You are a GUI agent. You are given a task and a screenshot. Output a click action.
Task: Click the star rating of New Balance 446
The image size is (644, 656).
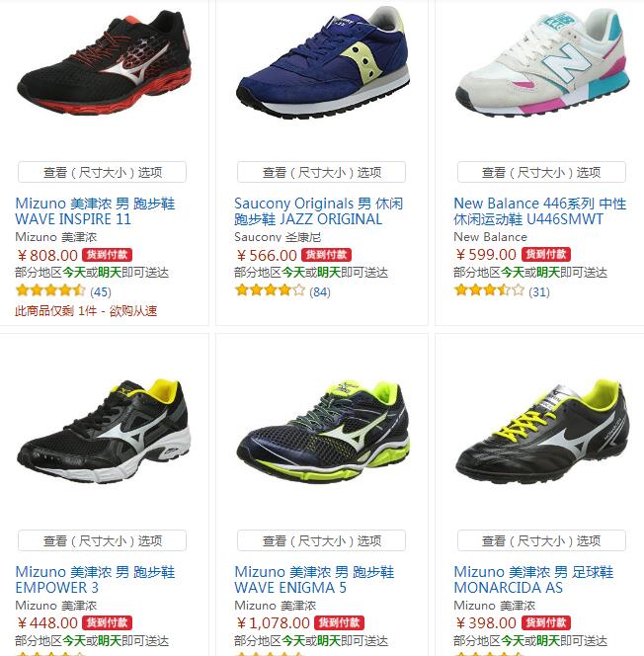pyautogui.click(x=489, y=289)
